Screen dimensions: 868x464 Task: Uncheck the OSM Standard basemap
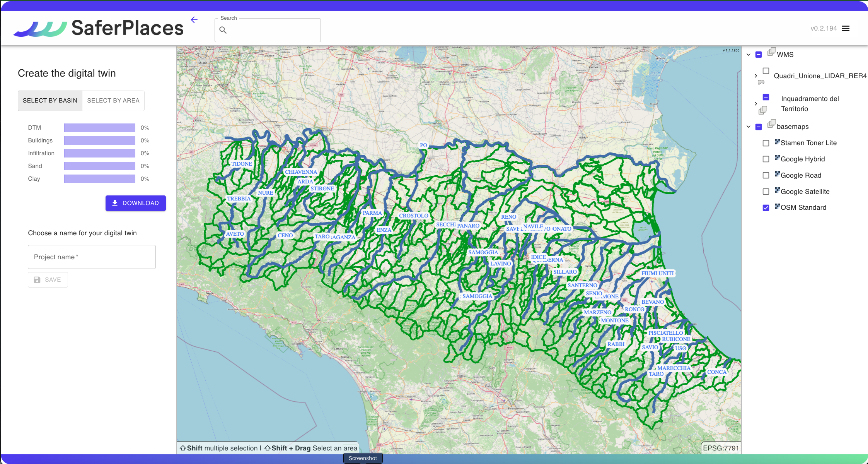tap(766, 208)
